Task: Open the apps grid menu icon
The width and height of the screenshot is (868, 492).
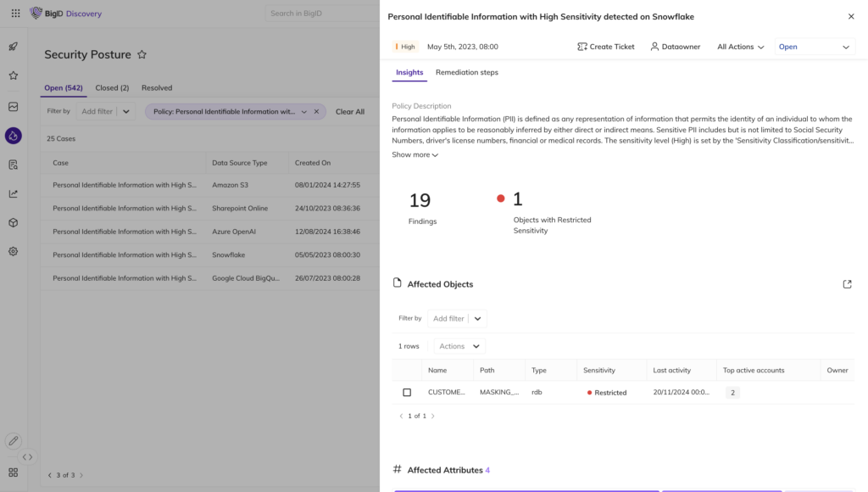Action: click(x=15, y=14)
